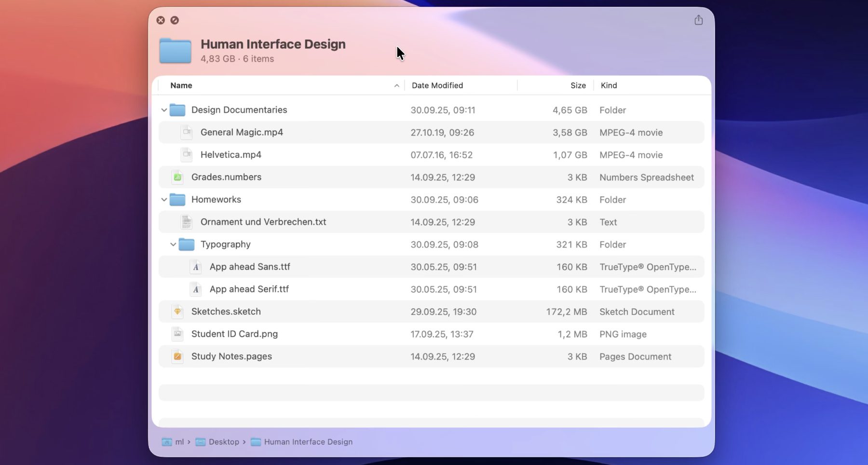Collapse the Homeworks folder chevron
This screenshot has width=868, height=465.
164,200
